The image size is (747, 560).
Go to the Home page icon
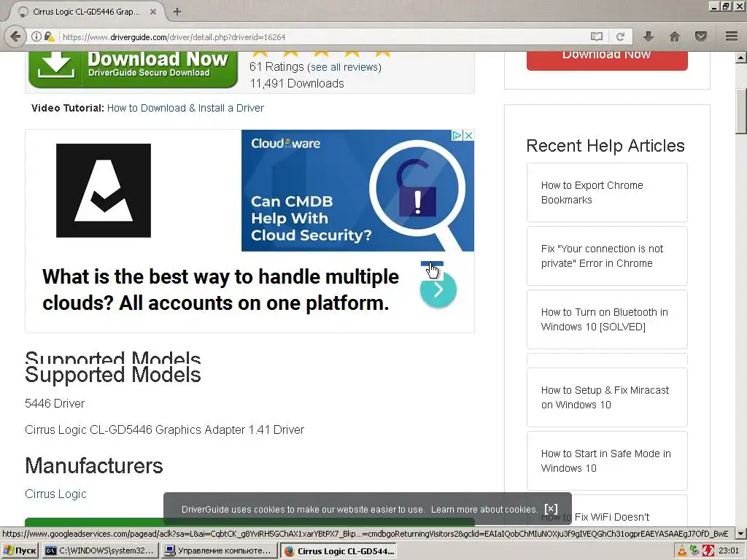(675, 36)
